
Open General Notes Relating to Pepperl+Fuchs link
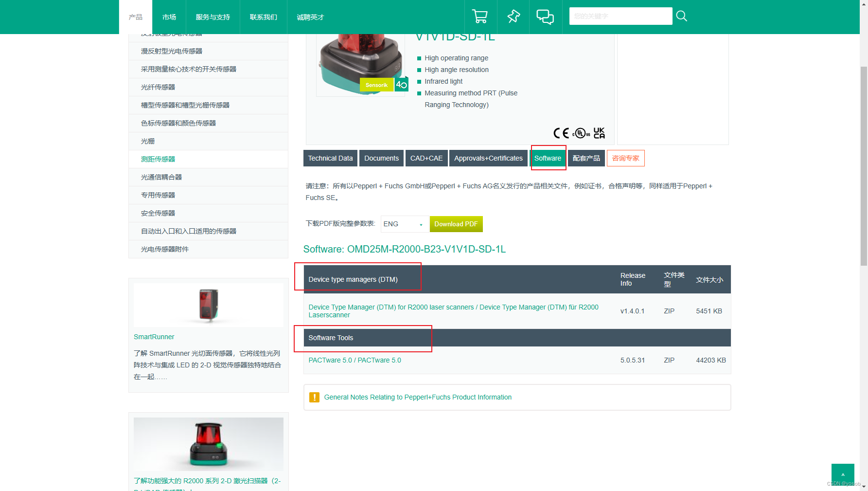[418, 397]
